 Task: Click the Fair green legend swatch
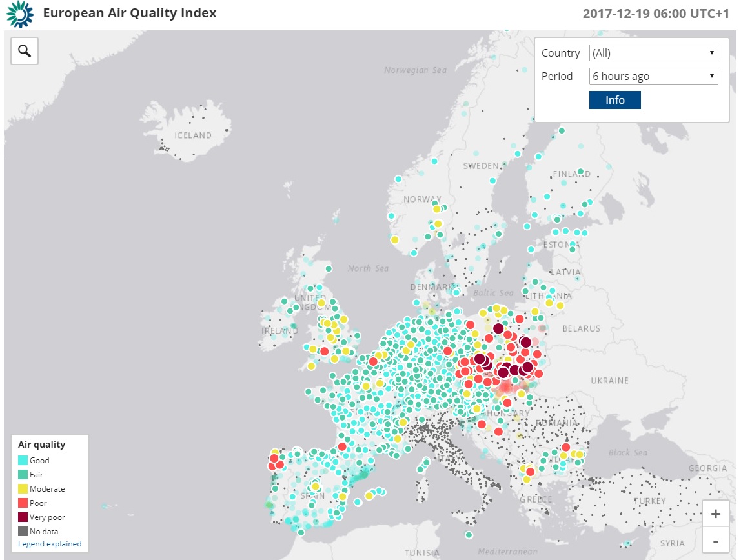tap(23, 475)
